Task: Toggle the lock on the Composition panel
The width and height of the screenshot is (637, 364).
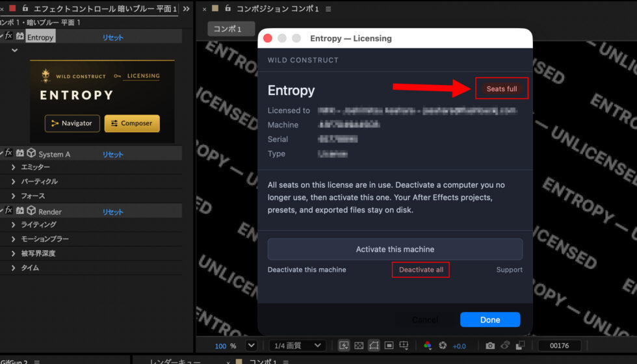Action: (228, 8)
